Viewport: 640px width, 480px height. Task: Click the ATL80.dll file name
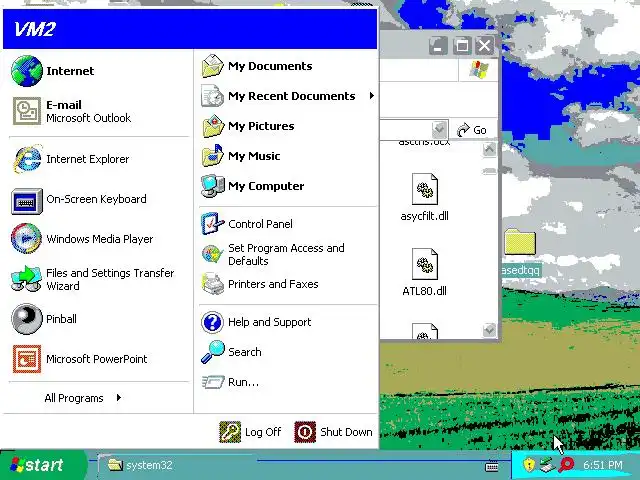coord(424,291)
